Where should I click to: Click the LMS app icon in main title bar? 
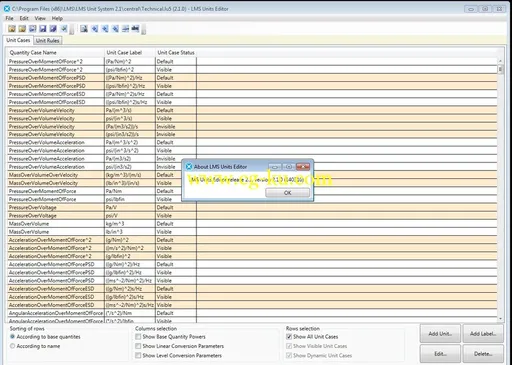pos(7,9)
